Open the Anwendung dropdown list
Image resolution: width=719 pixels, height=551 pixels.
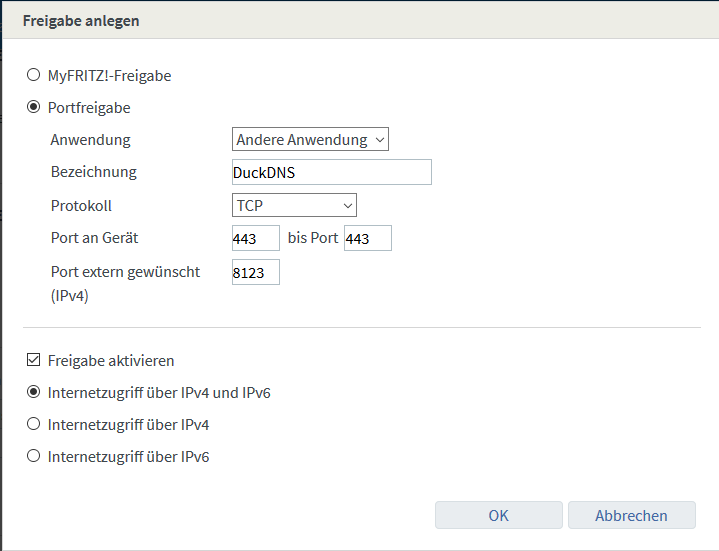(x=310, y=139)
